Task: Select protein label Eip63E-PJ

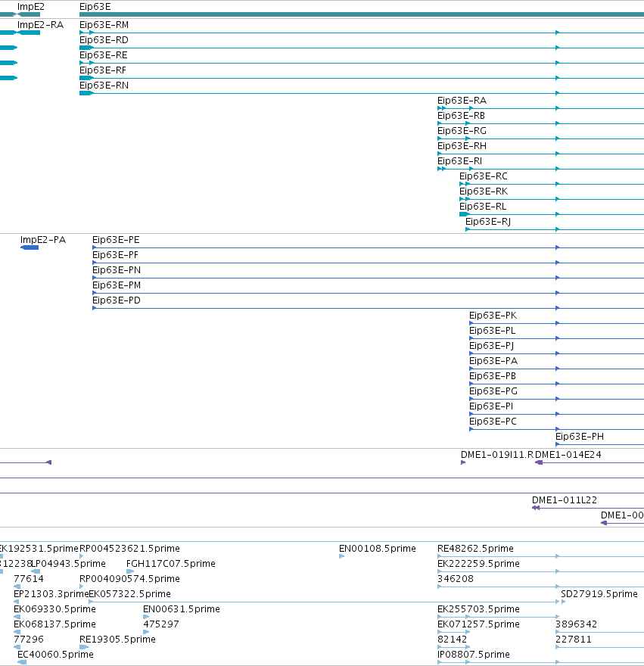Action: pos(491,346)
